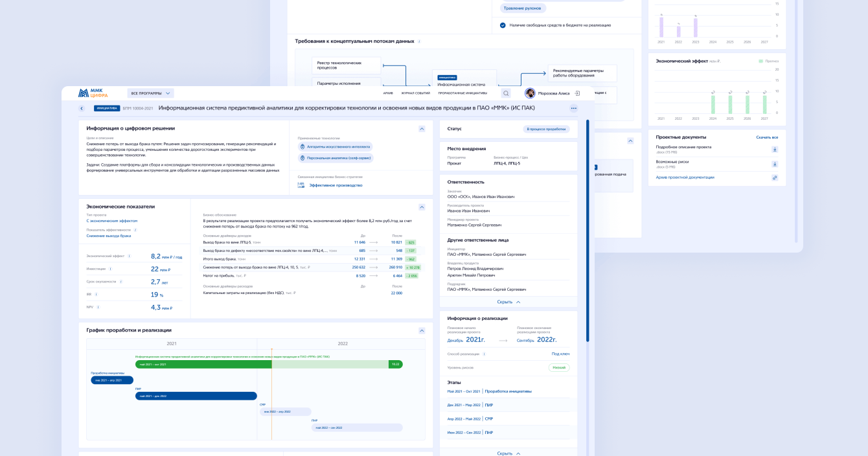This screenshot has width=868, height=456.
Task: Click С экономическим эффектом link
Action: pos(112,221)
